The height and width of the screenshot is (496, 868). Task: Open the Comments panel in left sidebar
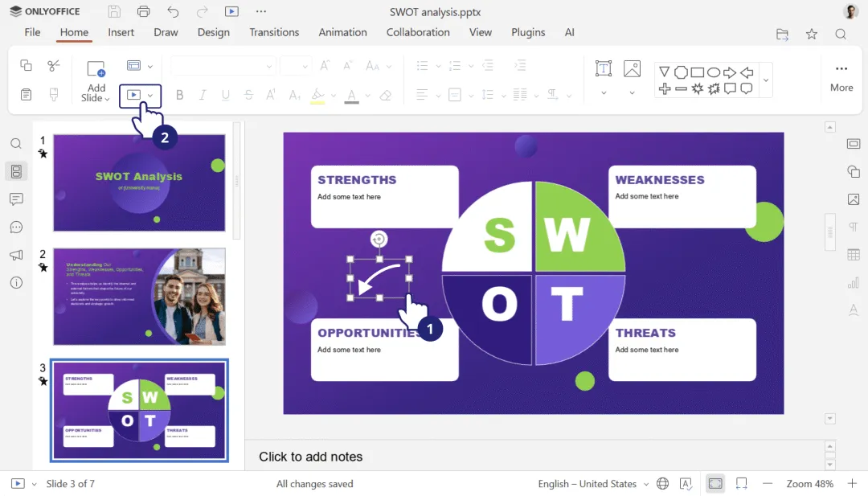pyautogui.click(x=16, y=199)
